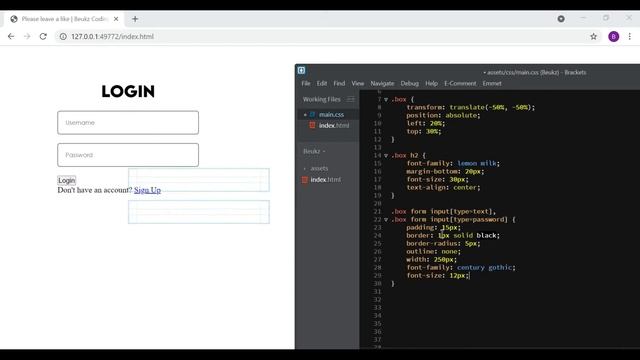The image size is (640, 360).
Task: View site information icon beside URL
Action: click(x=63, y=36)
